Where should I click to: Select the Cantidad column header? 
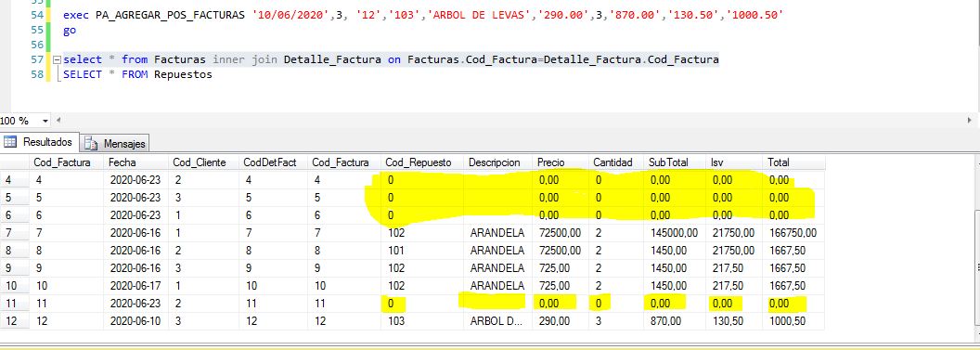click(x=616, y=162)
